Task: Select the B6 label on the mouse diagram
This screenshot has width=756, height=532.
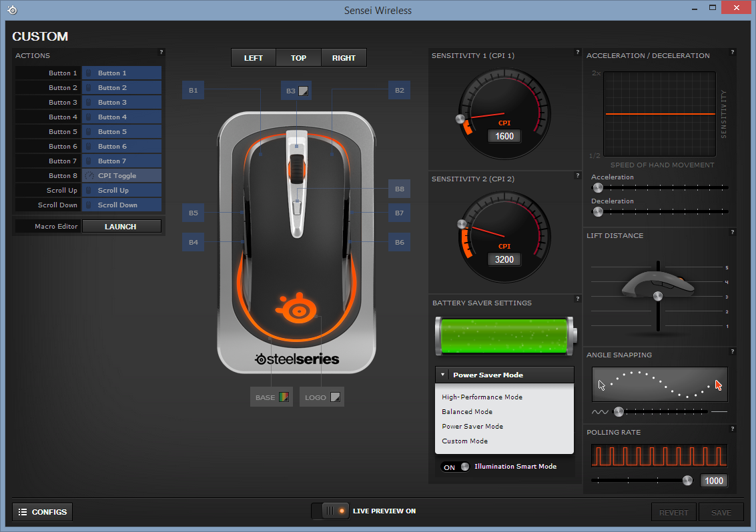Action: (x=399, y=243)
